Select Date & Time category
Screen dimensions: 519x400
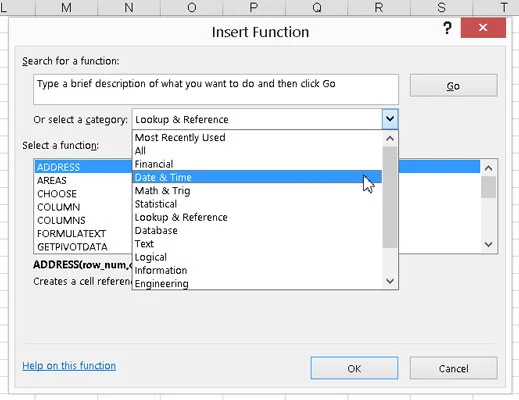(x=257, y=177)
